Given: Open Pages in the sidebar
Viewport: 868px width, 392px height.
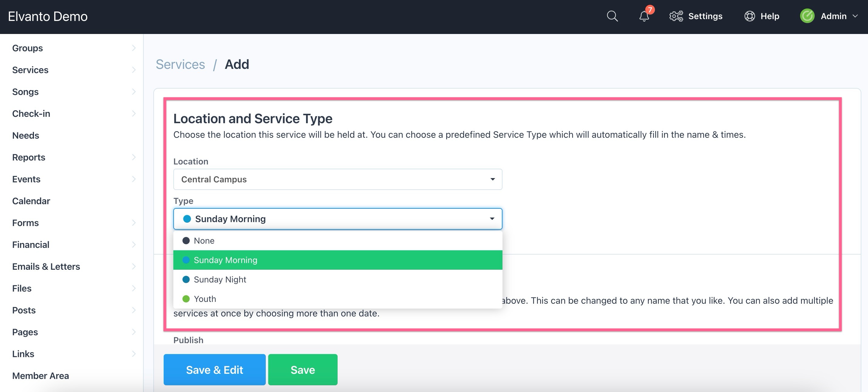Looking at the screenshot, I should tap(25, 332).
